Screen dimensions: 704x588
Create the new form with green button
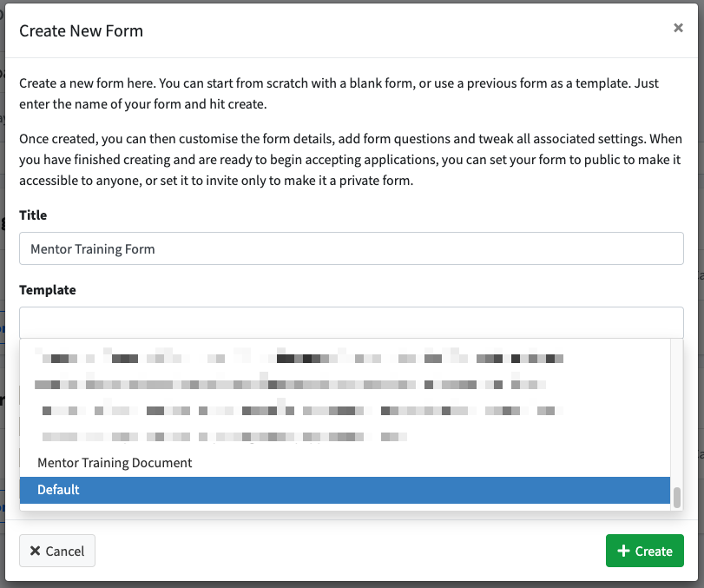[645, 551]
